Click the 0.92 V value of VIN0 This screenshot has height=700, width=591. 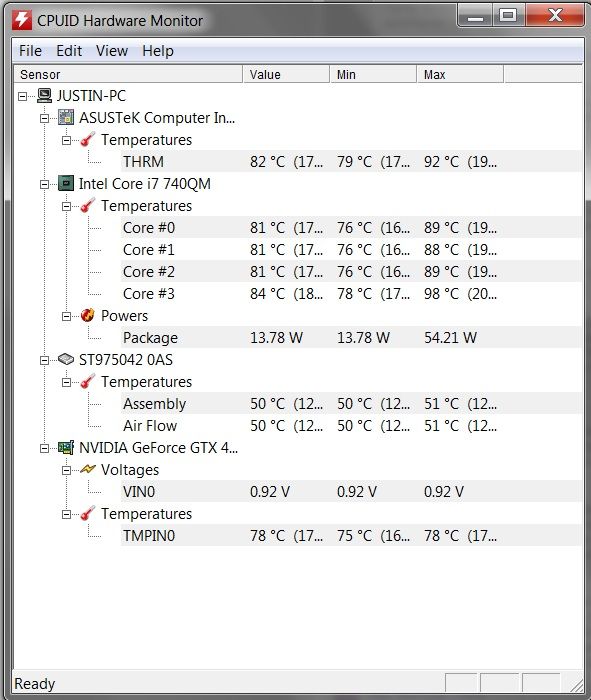click(x=270, y=492)
